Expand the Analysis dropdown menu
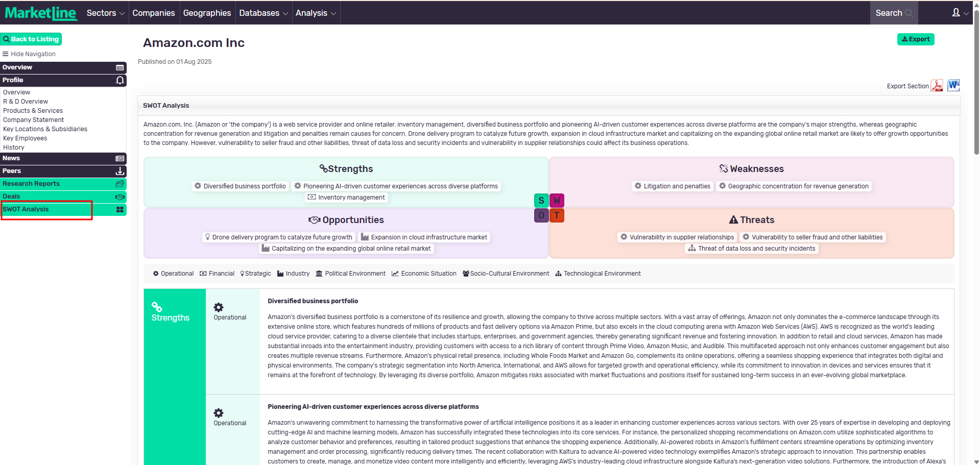This screenshot has width=980, height=465. tap(315, 13)
